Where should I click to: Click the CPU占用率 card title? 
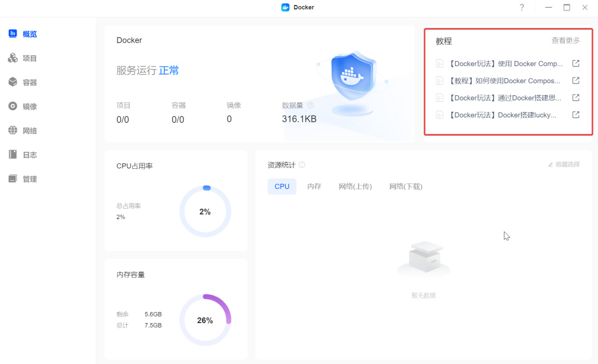[134, 166]
